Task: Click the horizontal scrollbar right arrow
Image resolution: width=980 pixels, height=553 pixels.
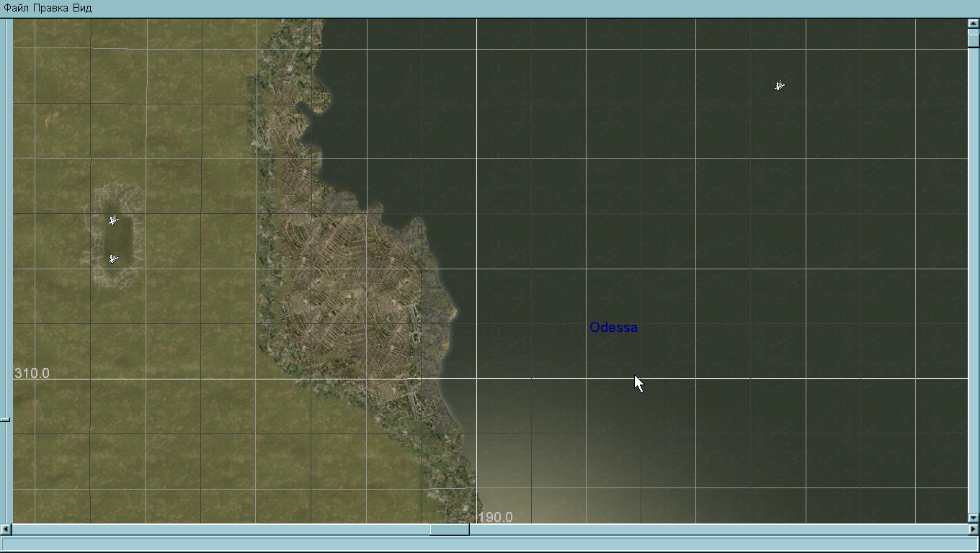Action: [x=974, y=529]
